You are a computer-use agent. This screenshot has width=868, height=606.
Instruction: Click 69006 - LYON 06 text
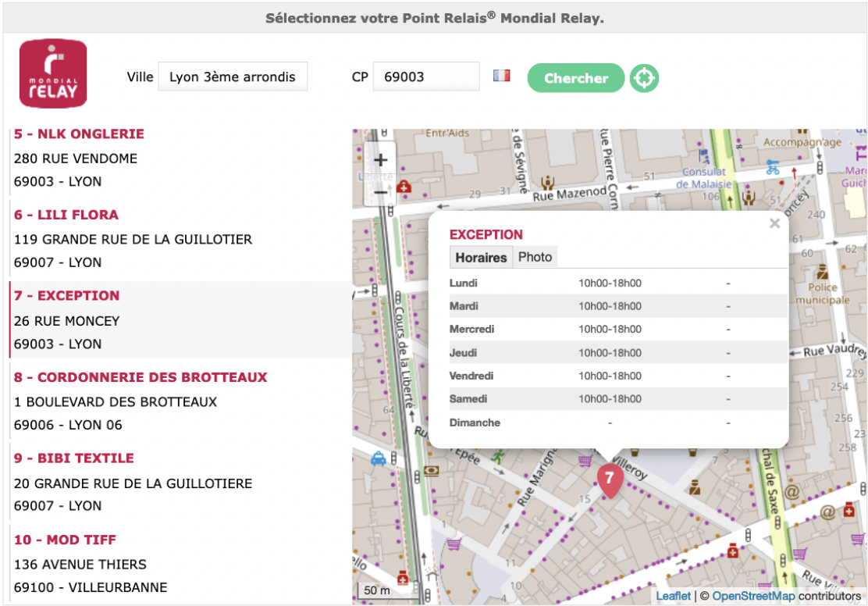pos(68,425)
